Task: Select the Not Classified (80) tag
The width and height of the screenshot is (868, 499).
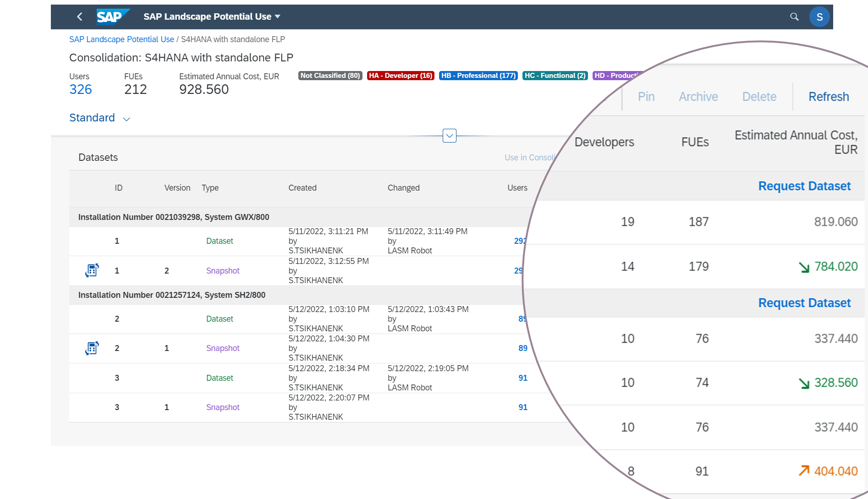Action: (330, 76)
